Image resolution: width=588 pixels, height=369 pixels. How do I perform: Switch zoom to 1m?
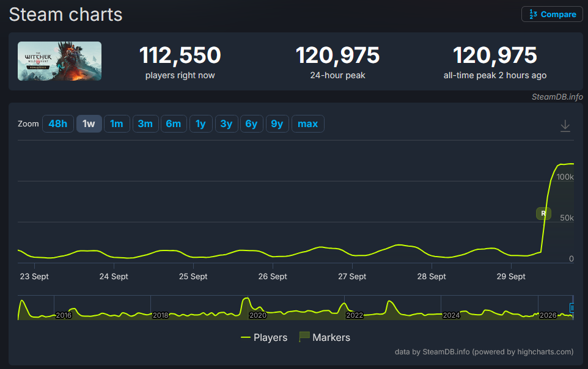[117, 124]
